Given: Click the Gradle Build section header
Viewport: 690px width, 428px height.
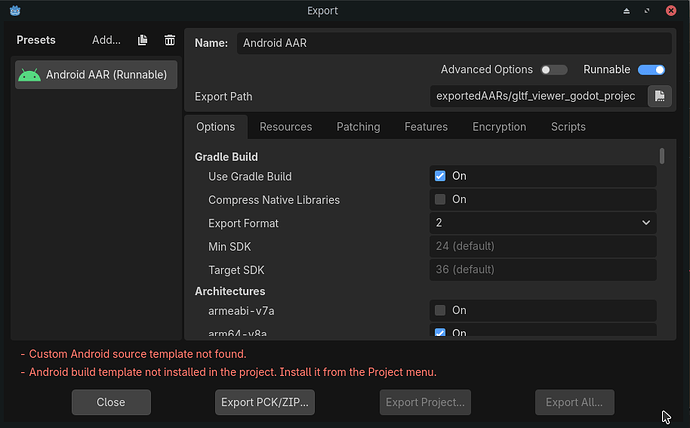Looking at the screenshot, I should [226, 157].
